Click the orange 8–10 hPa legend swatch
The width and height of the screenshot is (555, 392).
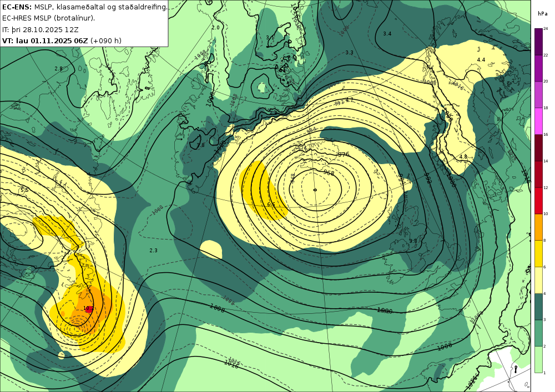coord(538,227)
